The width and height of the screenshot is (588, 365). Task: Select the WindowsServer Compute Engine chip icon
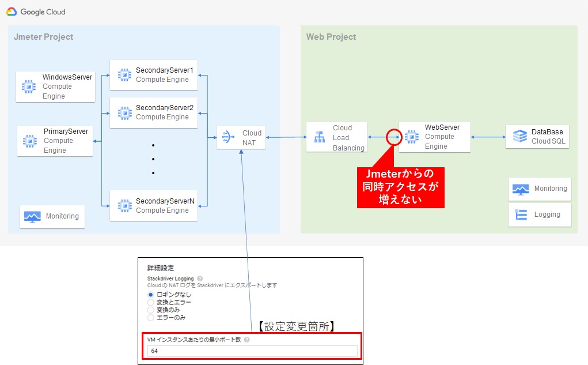[29, 86]
